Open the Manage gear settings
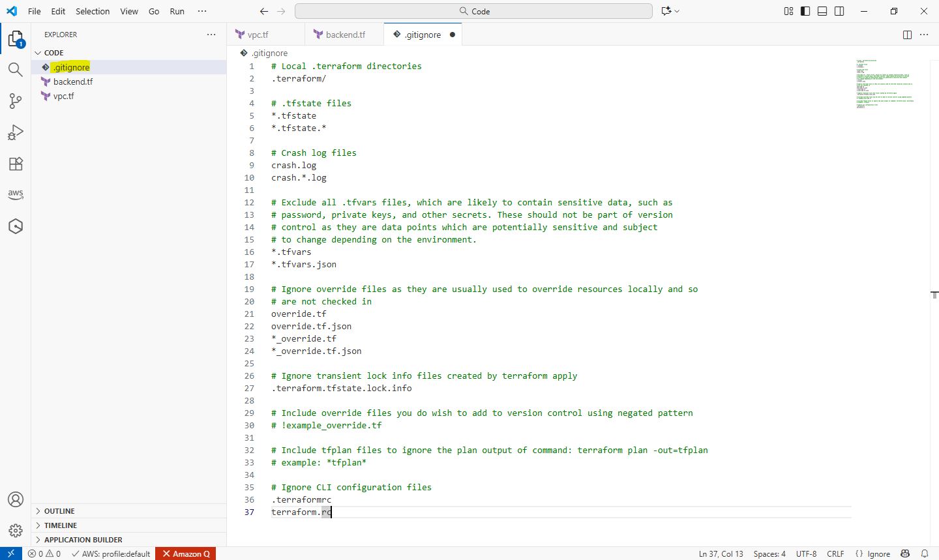The height and width of the screenshot is (560, 939). (x=16, y=531)
